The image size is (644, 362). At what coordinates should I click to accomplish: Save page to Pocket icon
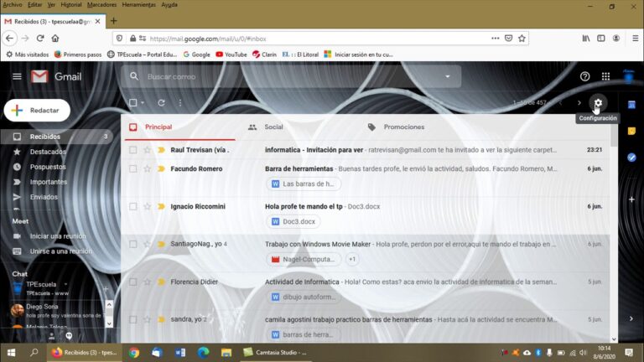508,39
